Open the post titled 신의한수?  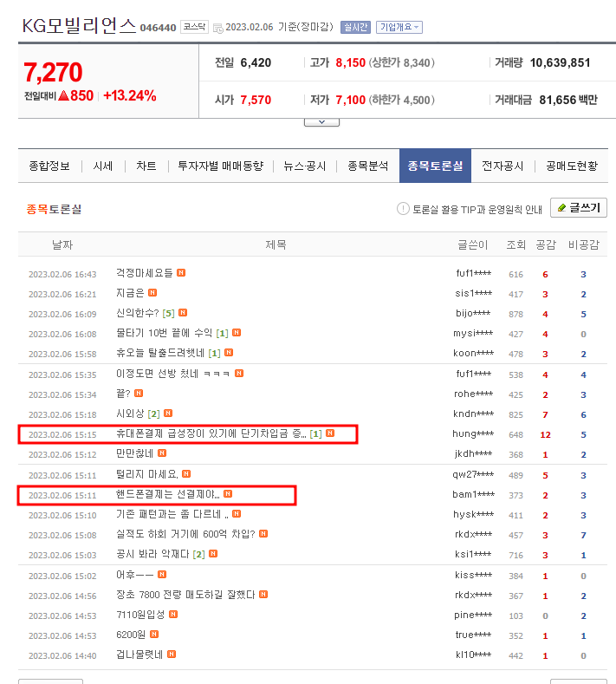pos(138,313)
